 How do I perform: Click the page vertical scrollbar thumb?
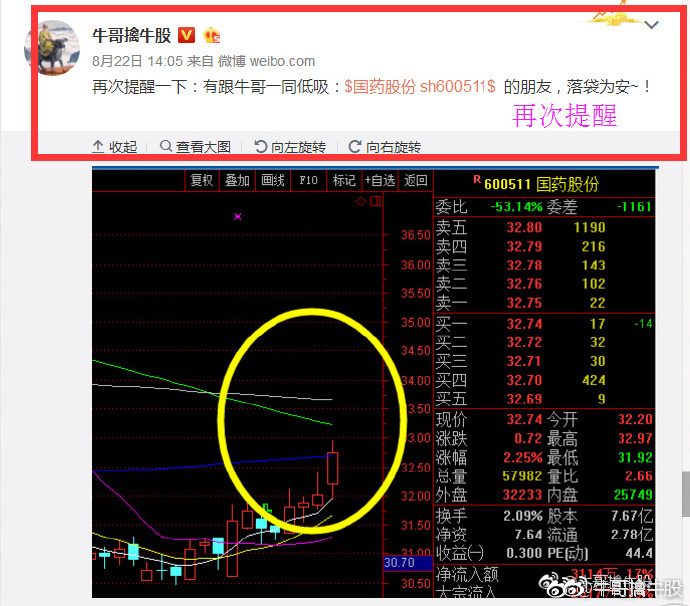click(686, 494)
